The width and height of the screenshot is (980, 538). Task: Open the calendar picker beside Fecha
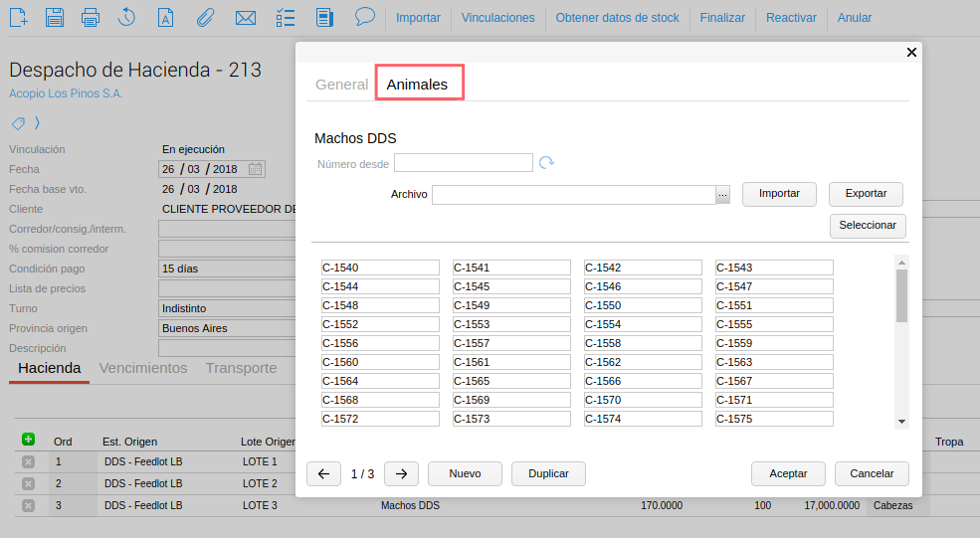pyautogui.click(x=256, y=169)
